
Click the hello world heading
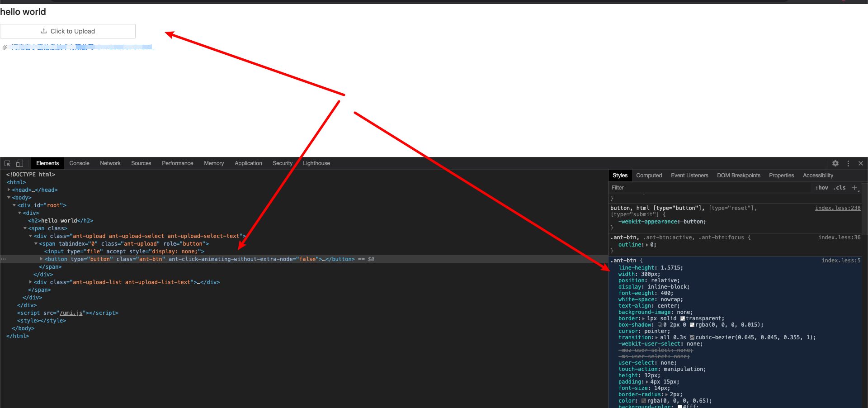click(x=23, y=12)
